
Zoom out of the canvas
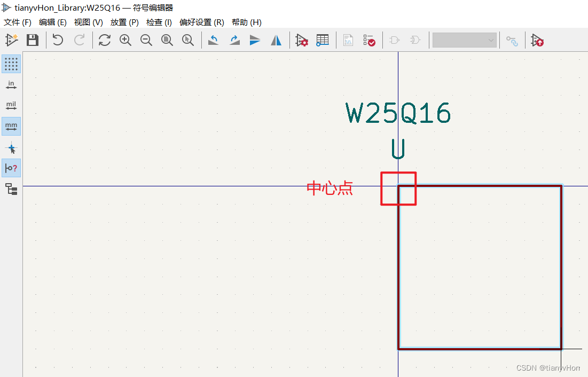pyautogui.click(x=146, y=40)
